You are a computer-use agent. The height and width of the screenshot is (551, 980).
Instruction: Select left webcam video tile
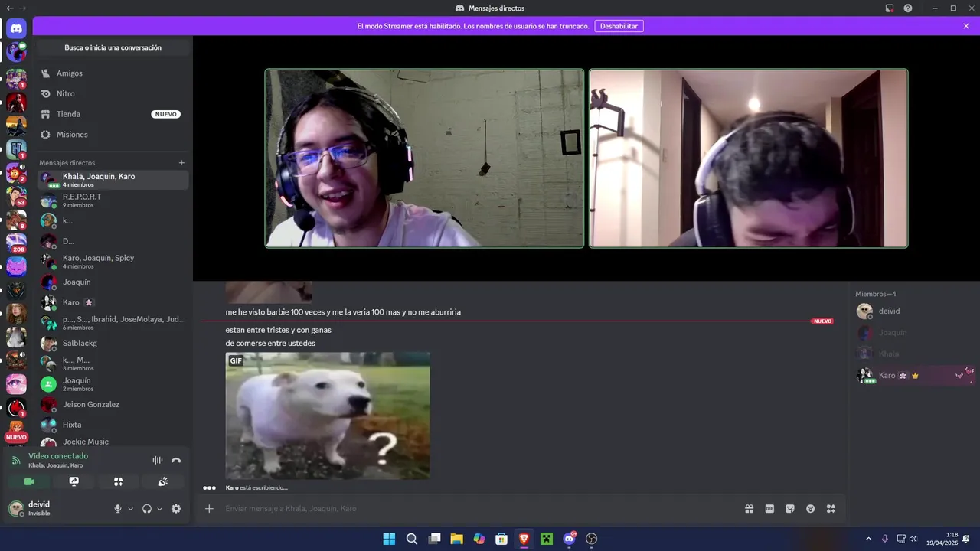[x=424, y=158]
